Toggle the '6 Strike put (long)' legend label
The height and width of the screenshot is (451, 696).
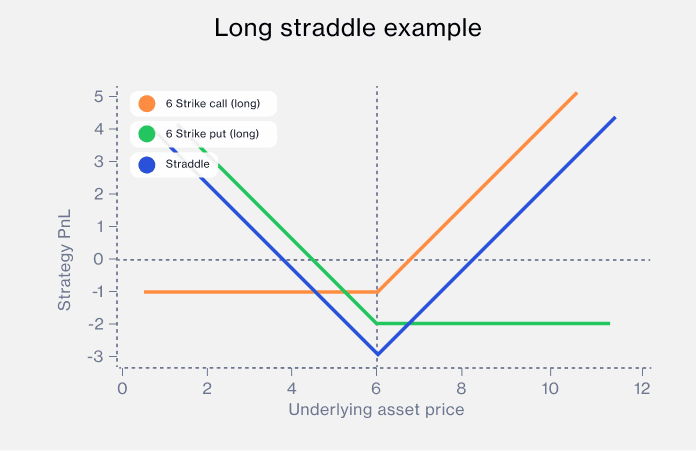pyautogui.click(x=205, y=134)
